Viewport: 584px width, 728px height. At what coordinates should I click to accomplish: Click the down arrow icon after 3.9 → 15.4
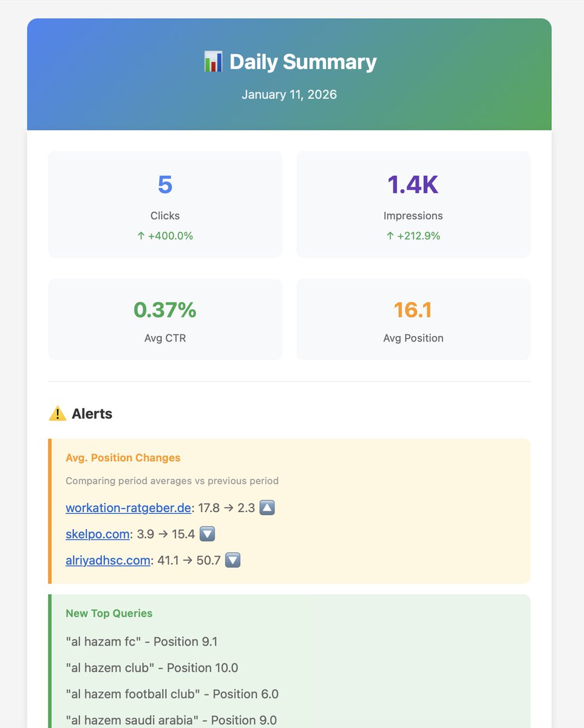click(208, 534)
